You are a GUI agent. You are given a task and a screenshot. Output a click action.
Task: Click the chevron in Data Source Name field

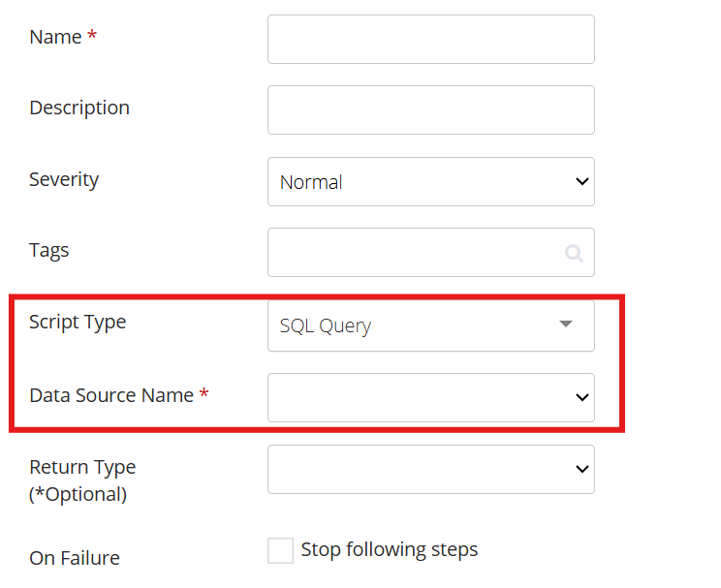click(x=582, y=397)
